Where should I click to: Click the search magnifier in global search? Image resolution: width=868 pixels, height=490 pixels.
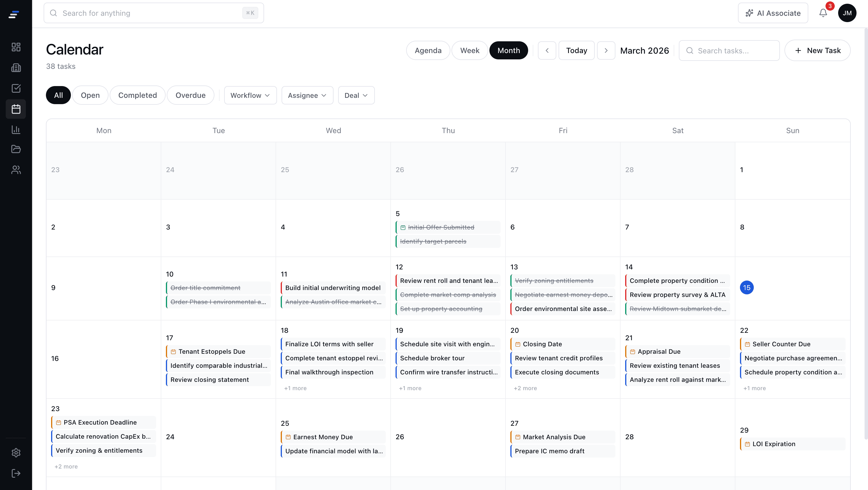(53, 13)
